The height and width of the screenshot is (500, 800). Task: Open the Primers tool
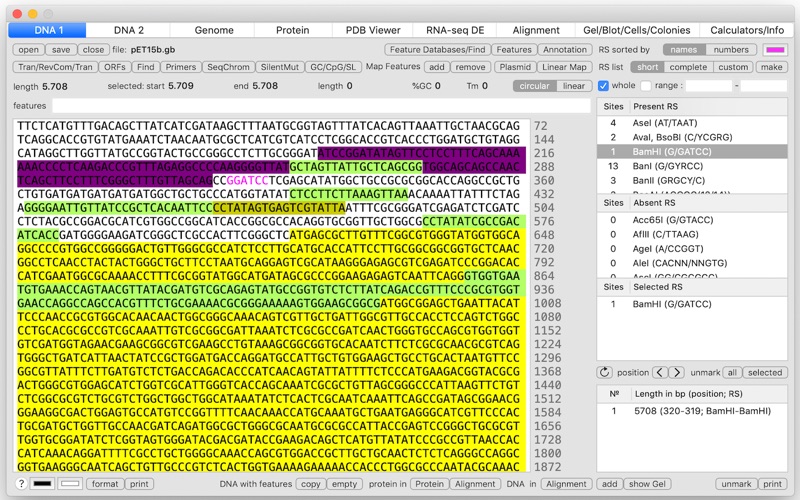181,67
